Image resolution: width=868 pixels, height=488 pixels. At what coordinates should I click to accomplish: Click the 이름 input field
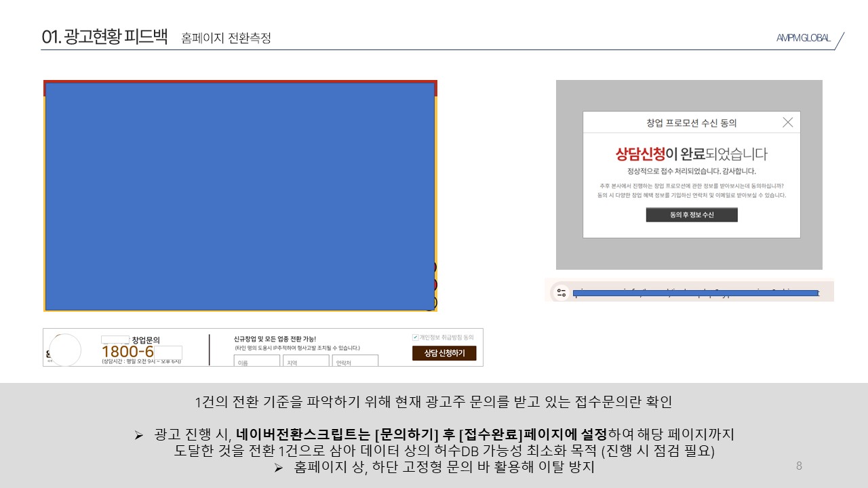coord(256,361)
